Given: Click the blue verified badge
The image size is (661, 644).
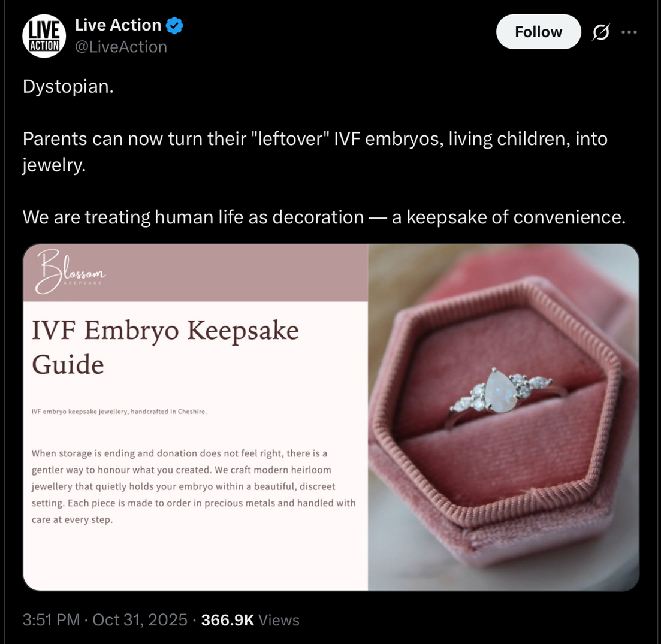Looking at the screenshot, I should coord(174,25).
